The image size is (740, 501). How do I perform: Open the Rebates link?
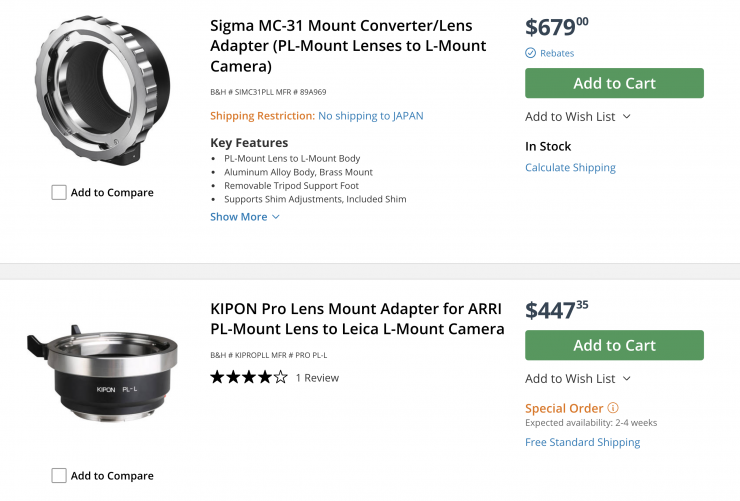pos(557,53)
